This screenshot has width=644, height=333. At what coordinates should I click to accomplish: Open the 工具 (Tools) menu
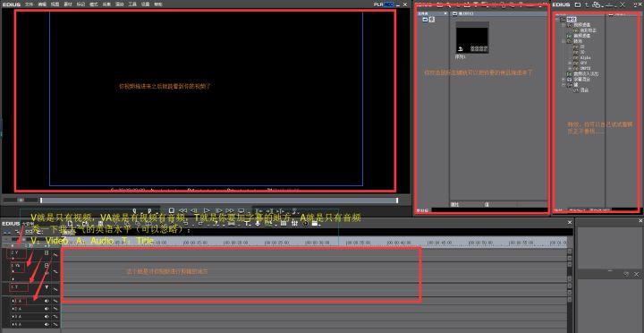(x=132, y=4)
